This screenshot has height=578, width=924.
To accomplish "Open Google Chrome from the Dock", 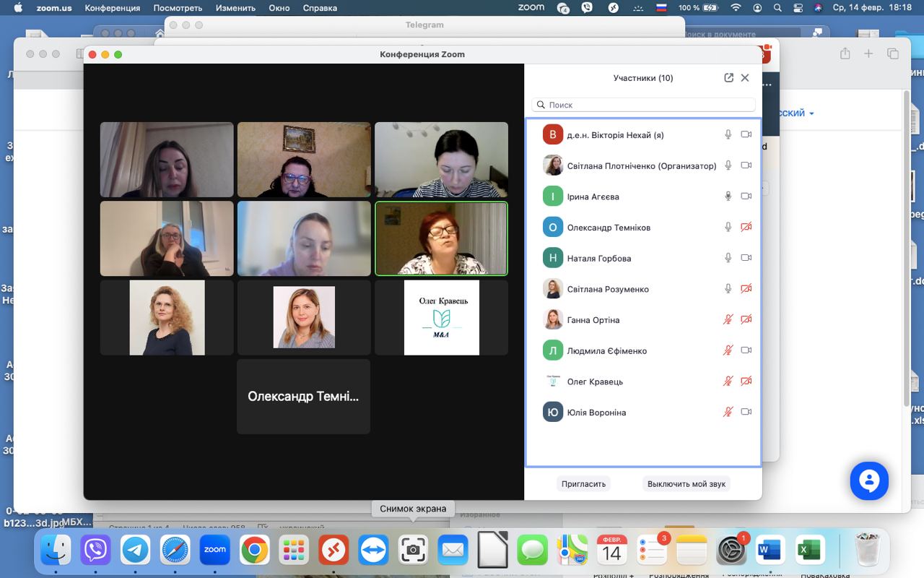I will [x=254, y=551].
